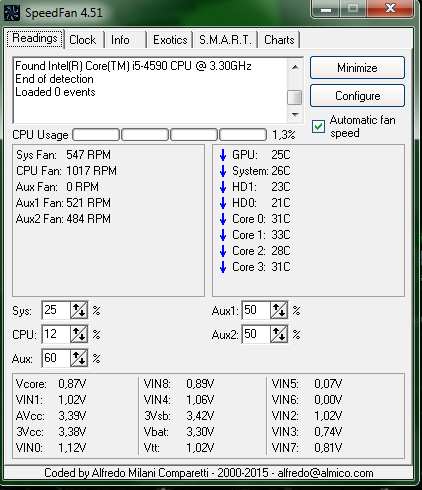Click the Aux fan speed spinner arrows

[79, 358]
